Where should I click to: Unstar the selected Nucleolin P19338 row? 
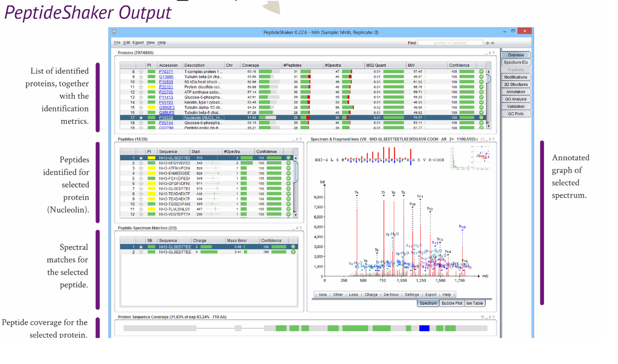pos(141,118)
